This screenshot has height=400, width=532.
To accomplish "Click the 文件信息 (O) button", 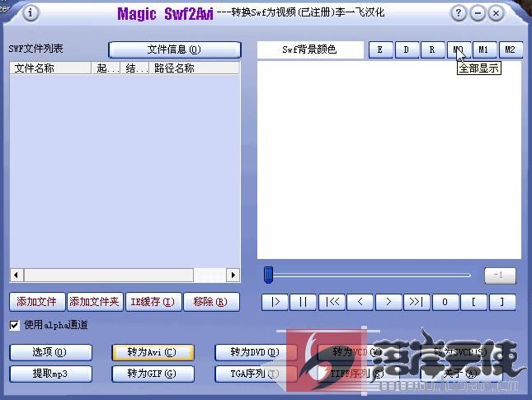I will tap(175, 49).
